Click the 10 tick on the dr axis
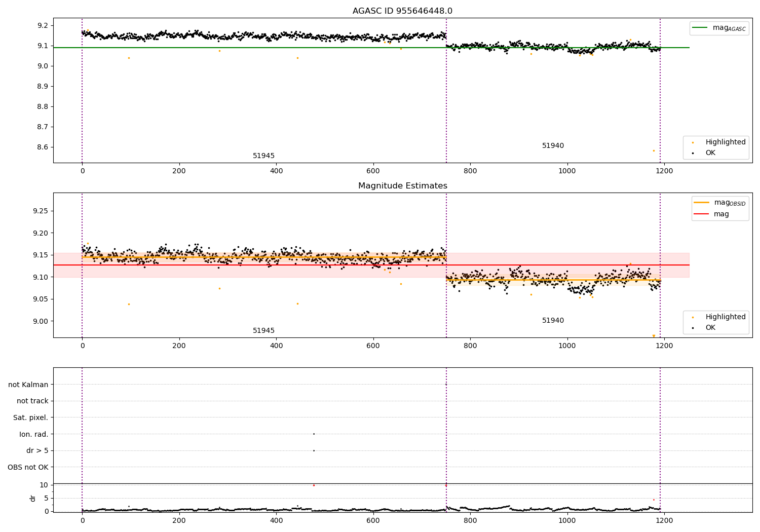 (x=44, y=485)
